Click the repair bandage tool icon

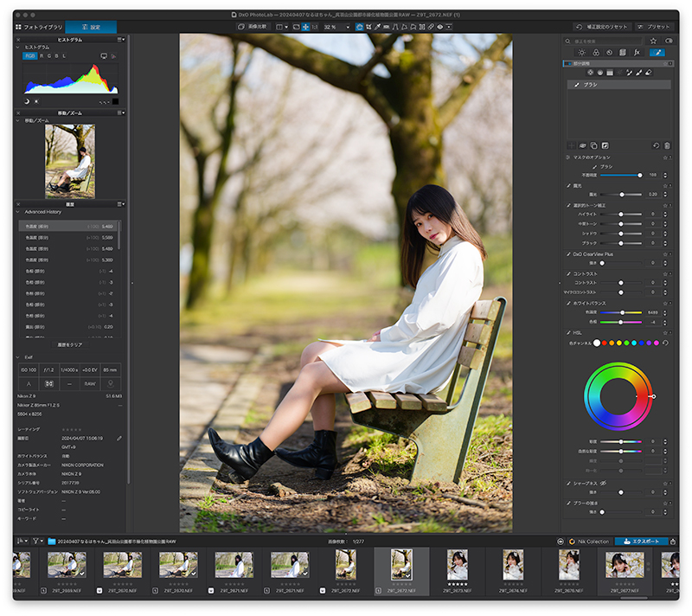click(431, 27)
